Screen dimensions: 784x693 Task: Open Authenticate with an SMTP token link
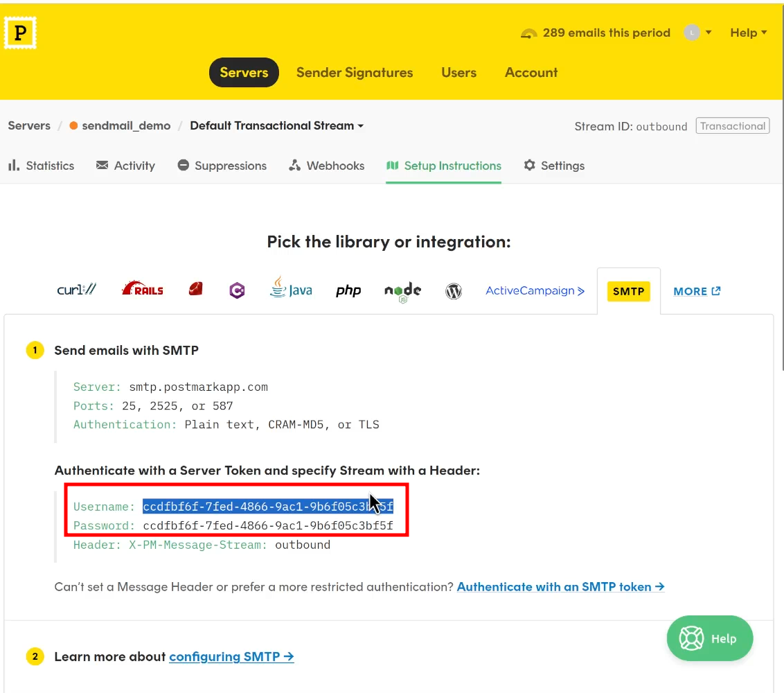560,586
